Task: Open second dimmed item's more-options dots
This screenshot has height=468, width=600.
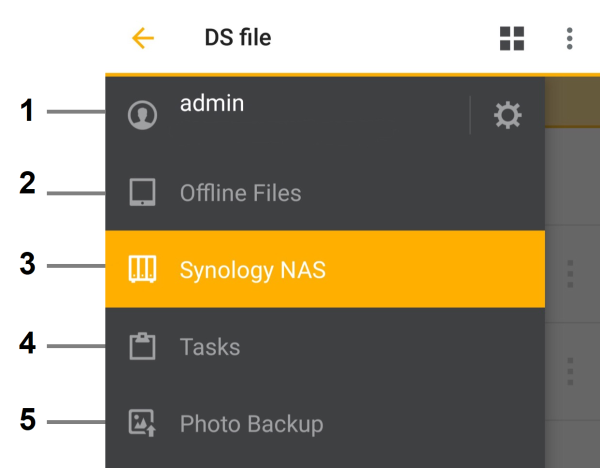Action: click(570, 371)
